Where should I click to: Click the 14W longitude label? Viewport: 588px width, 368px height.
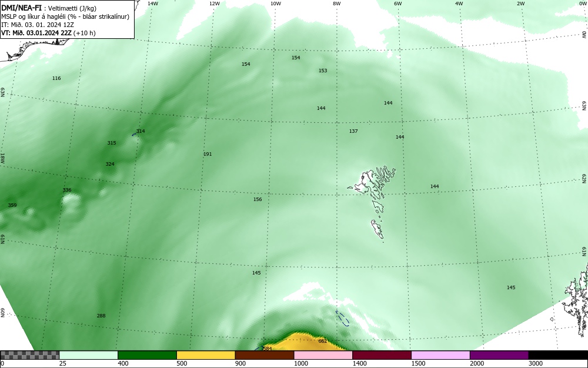pyautogui.click(x=152, y=4)
